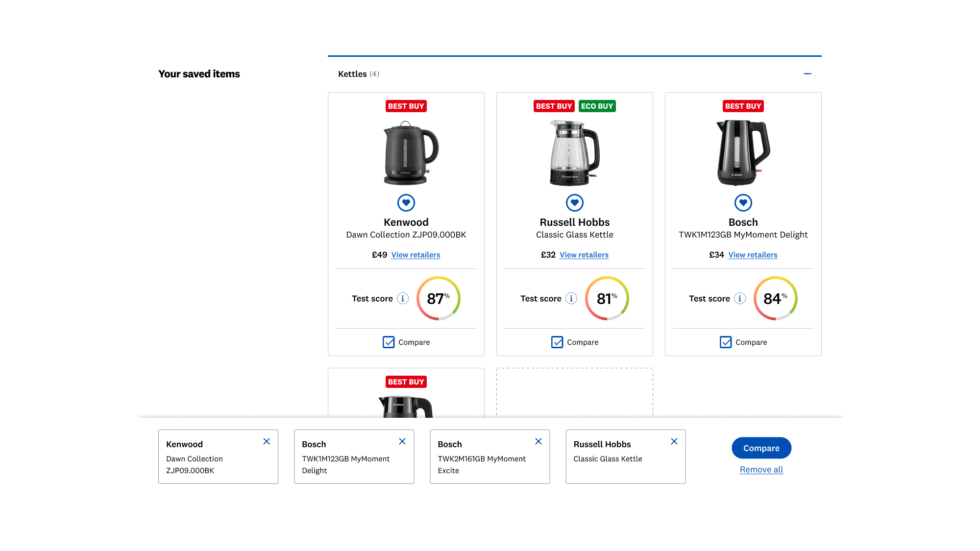Collapse the Kettles section with minus icon

coord(807,74)
